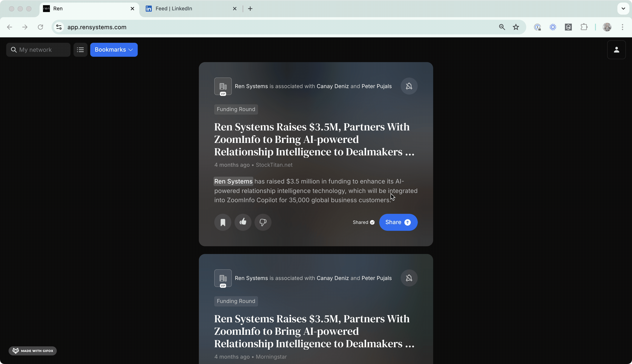Screen dimensions: 632x364
Task: Open the list view icon button
Action: 80,50
